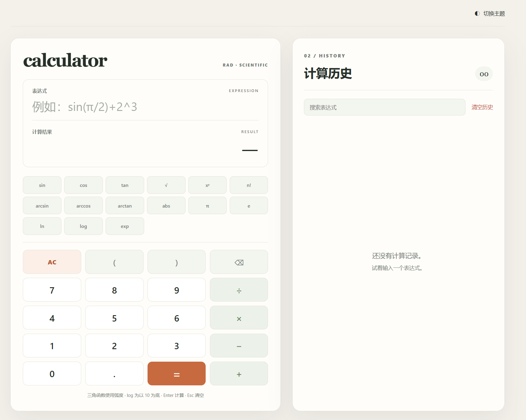Viewport: 526px width, 420px height.
Task: Click the 02 / HISTORY label
Action: 325,56
